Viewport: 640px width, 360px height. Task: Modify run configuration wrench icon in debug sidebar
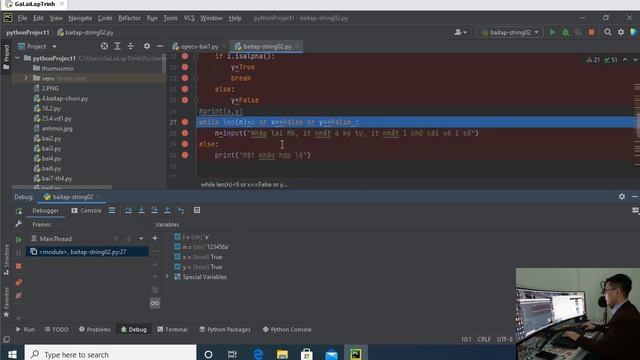pyautogui.click(x=19, y=224)
